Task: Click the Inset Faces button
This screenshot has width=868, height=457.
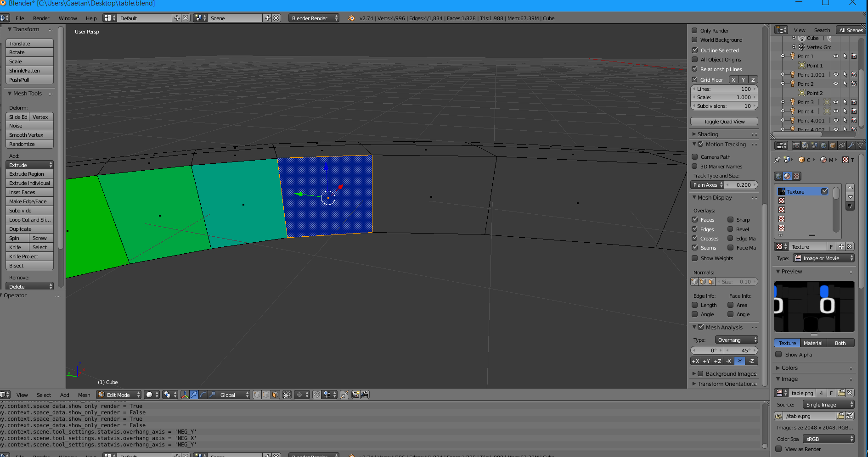Action: point(30,192)
